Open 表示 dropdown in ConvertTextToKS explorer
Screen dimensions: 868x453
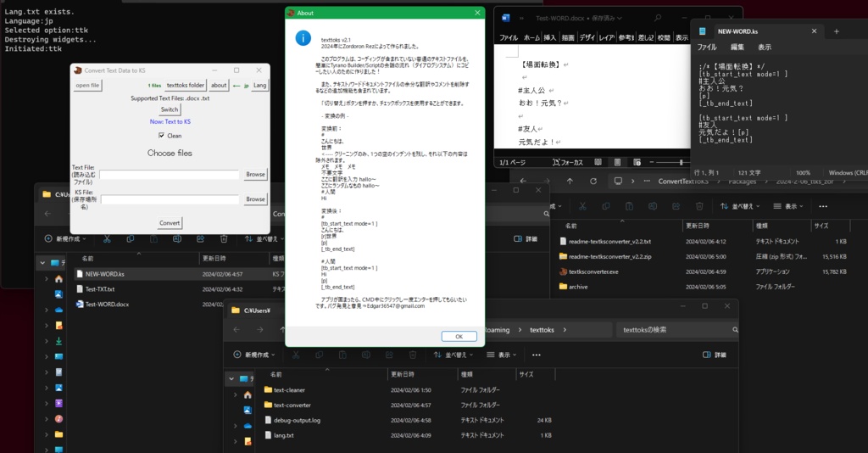tap(788, 206)
